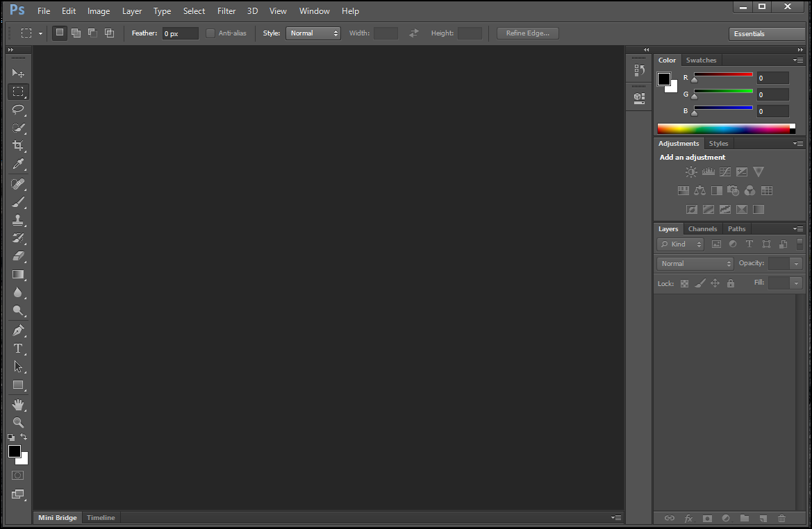Toggle Intersect with selection mode

[x=109, y=33]
